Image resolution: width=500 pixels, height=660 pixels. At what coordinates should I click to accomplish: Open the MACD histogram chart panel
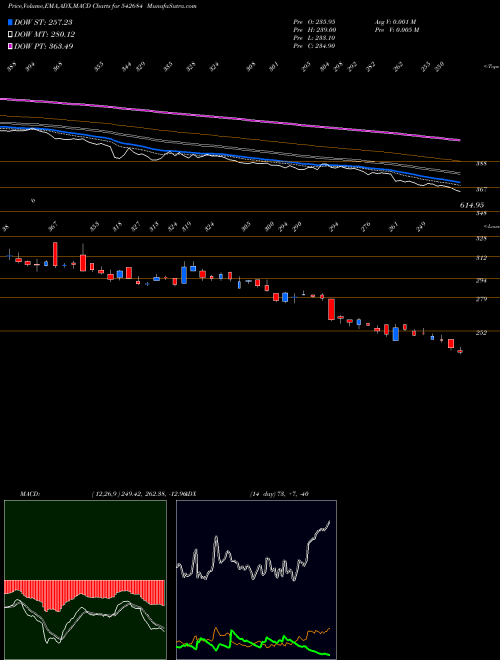pyautogui.click(x=85, y=580)
